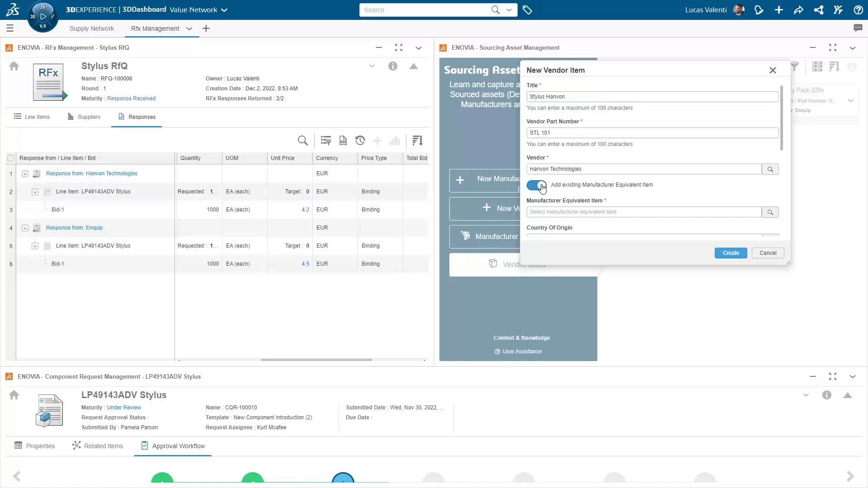The height and width of the screenshot is (488, 868).
Task: Collapse Response from Hanvon Technologies row
Action: coord(25,174)
